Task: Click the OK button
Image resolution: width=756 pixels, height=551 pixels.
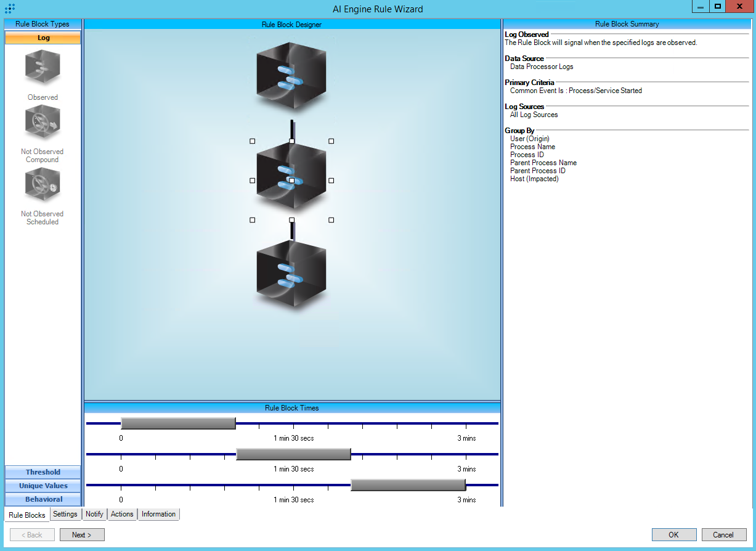Action: click(673, 534)
